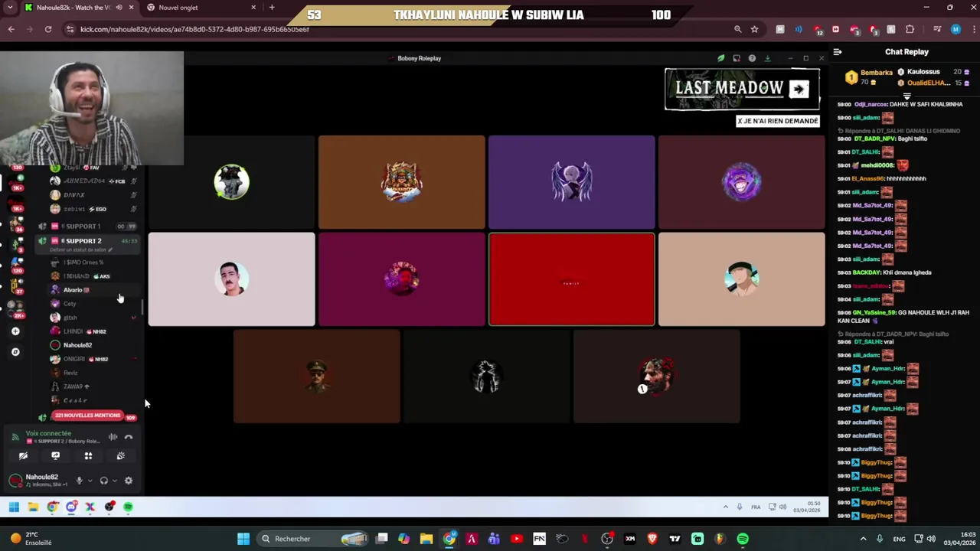The image size is (980, 551).
Task: Bookmark this page with star icon
Action: pos(754,29)
